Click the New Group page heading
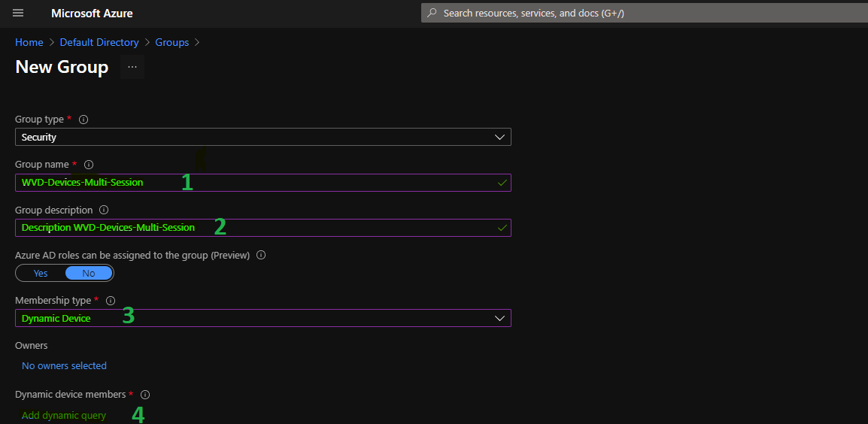Viewport: 868px width, 424px height. [x=62, y=67]
